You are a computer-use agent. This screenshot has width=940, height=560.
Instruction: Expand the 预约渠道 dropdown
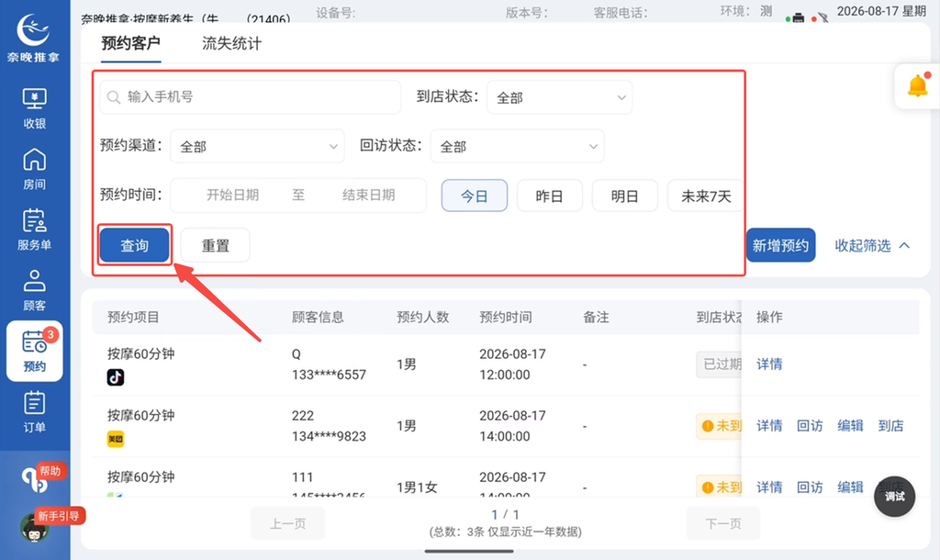tap(257, 146)
